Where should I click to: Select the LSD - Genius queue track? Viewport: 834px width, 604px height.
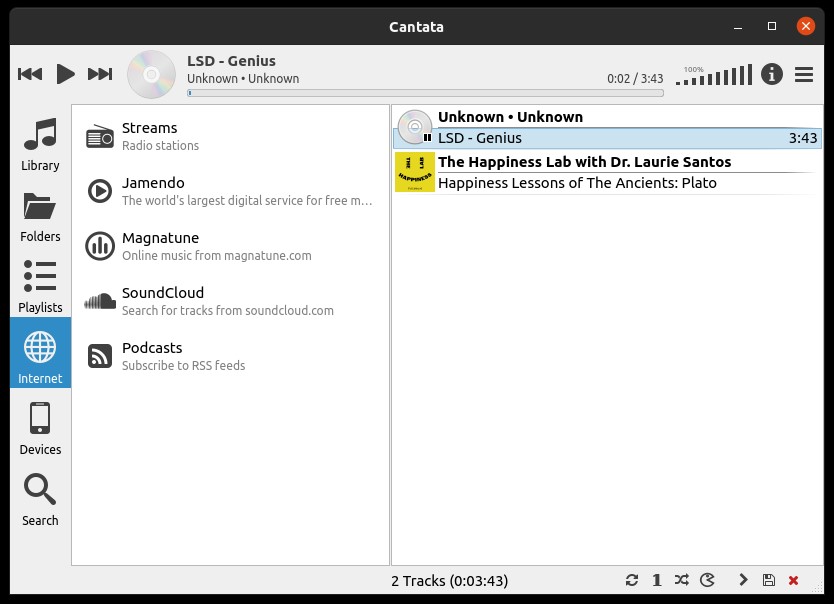click(x=607, y=138)
